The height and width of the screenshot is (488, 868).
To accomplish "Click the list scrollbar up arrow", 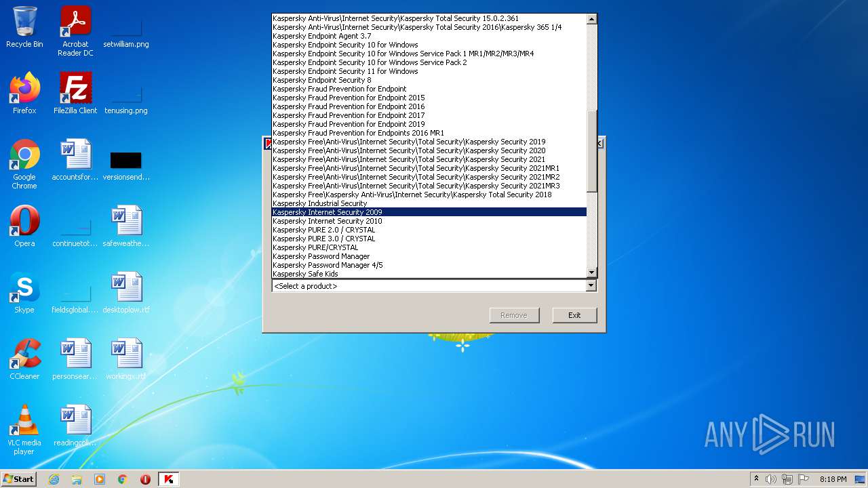I will [591, 19].
